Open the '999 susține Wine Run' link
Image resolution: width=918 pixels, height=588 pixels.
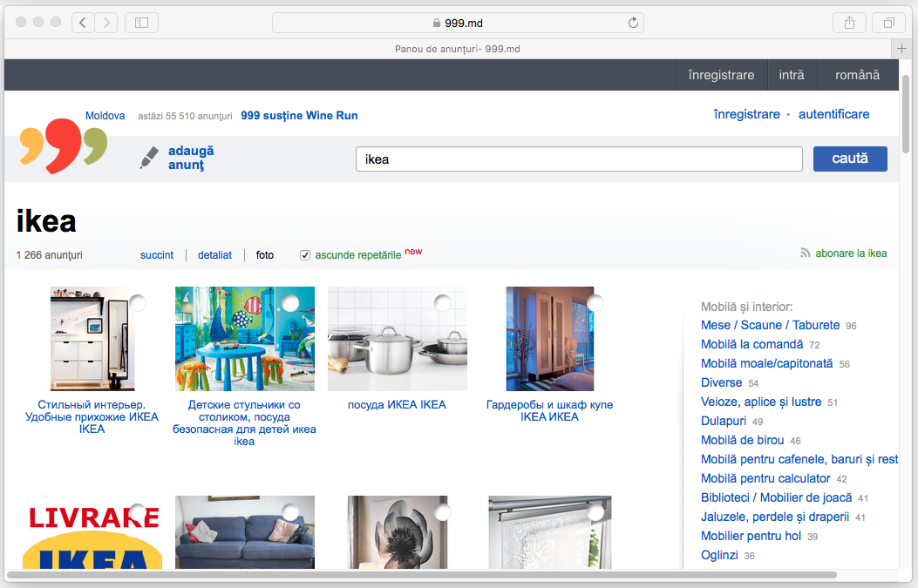point(299,116)
